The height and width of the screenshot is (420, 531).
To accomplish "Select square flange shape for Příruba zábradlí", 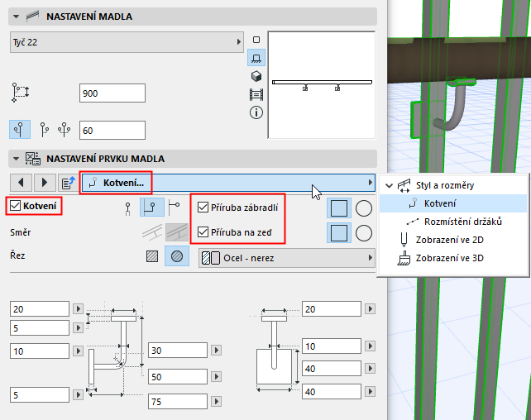I will point(339,208).
